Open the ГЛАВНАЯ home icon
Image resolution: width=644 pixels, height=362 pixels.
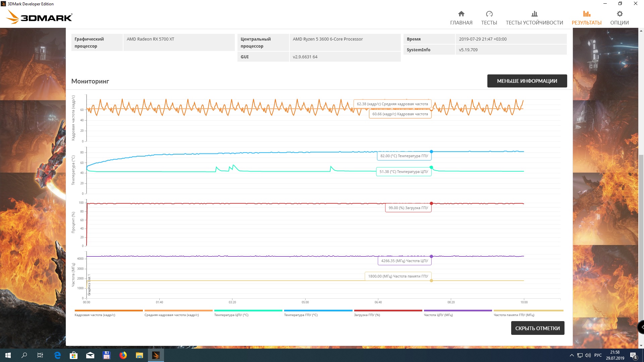pos(461,14)
